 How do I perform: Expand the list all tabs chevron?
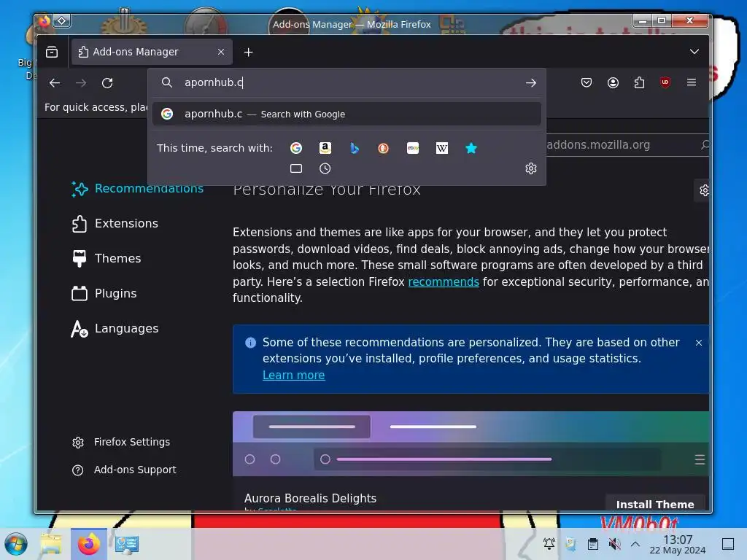pyautogui.click(x=694, y=52)
